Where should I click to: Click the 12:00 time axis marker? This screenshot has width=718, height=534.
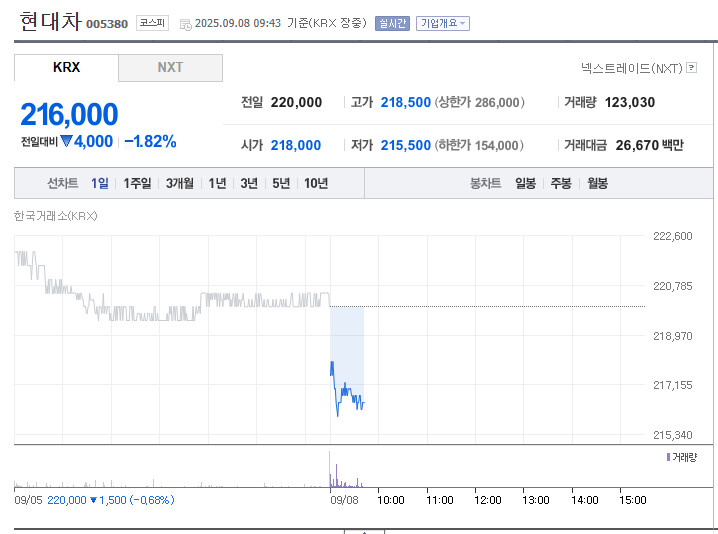pyautogui.click(x=488, y=500)
